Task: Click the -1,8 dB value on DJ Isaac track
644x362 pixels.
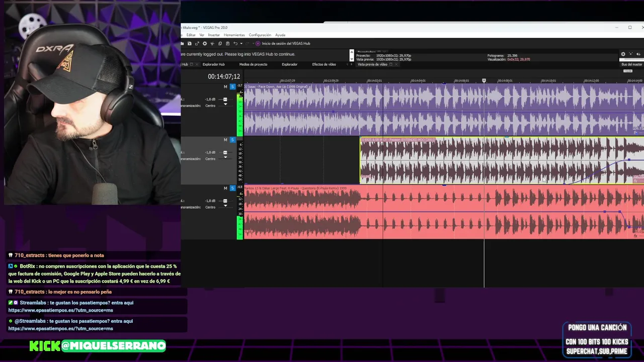Action: pos(210,100)
